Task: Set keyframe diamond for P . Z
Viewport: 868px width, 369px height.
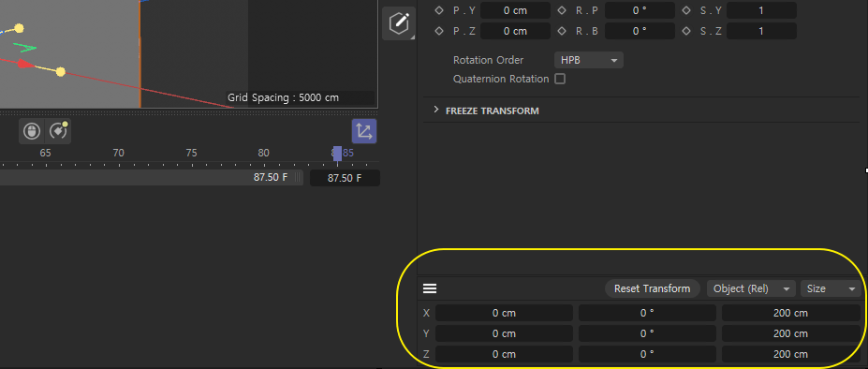Action: tap(439, 31)
